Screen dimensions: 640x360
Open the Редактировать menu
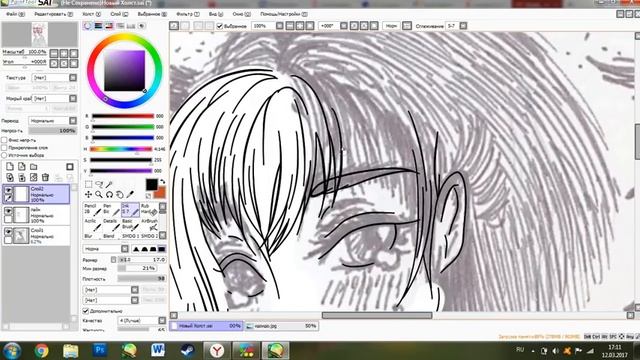coord(53,14)
